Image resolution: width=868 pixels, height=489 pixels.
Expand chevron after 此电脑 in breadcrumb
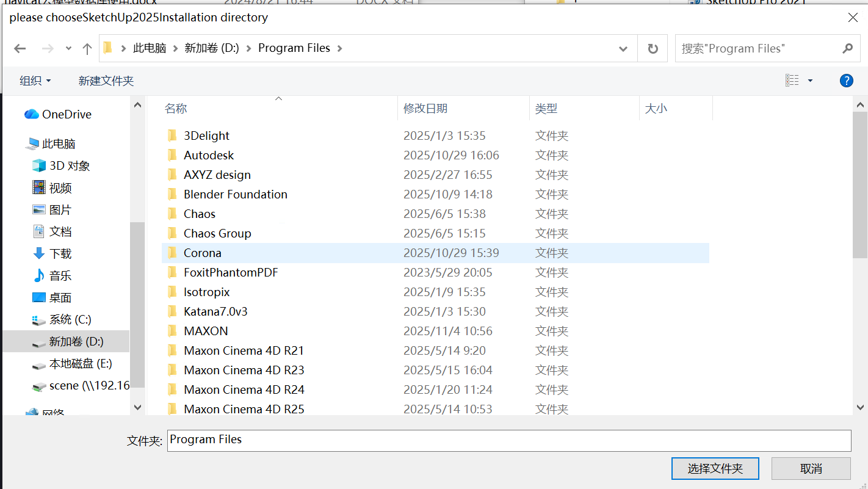(175, 48)
